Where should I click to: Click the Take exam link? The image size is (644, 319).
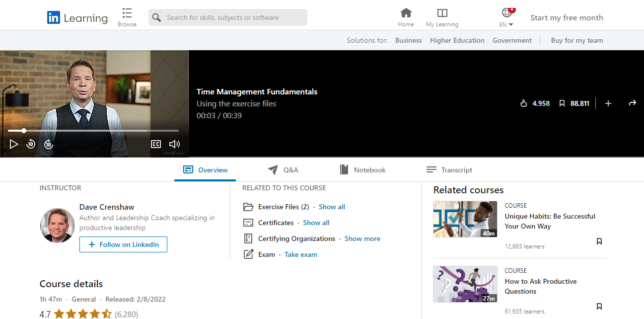click(300, 254)
